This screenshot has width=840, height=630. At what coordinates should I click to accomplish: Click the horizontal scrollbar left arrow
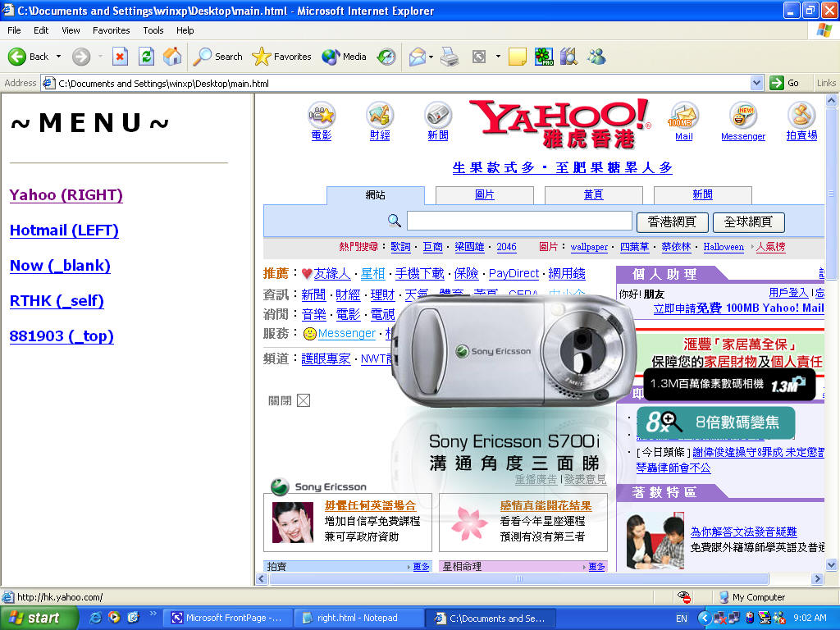click(262, 578)
